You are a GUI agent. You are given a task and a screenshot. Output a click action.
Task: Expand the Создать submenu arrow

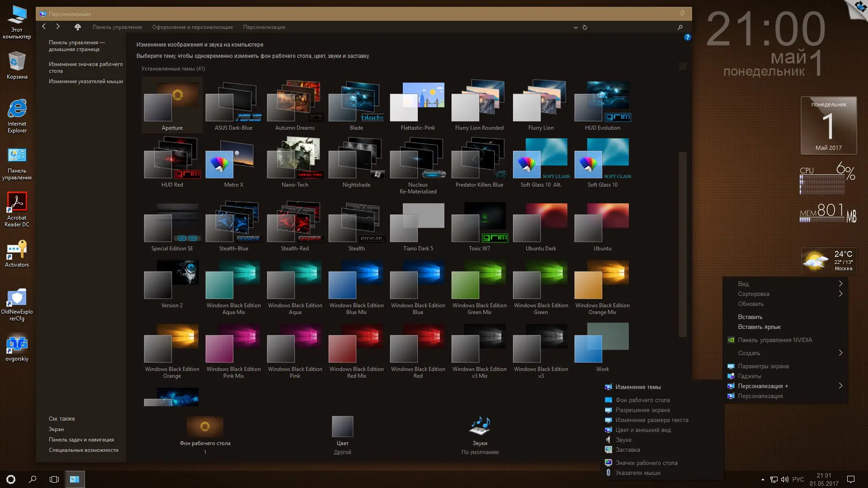coord(840,353)
